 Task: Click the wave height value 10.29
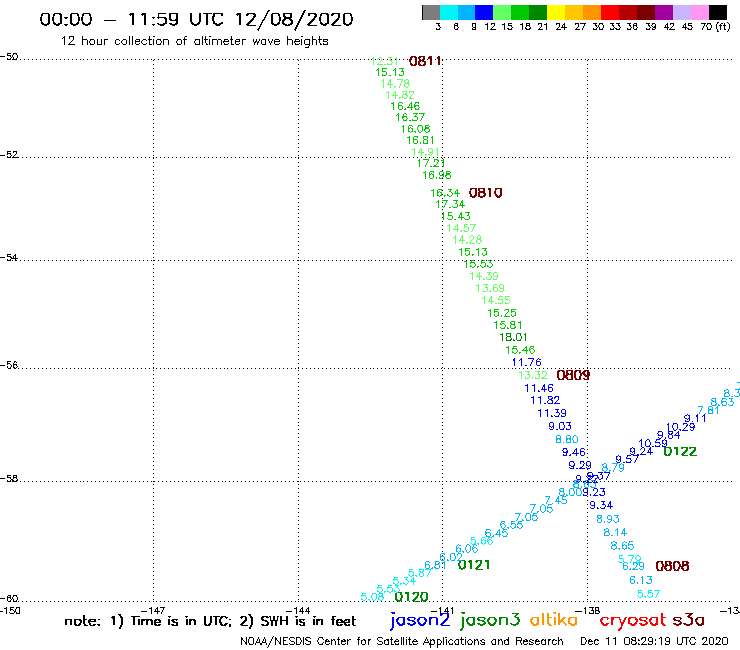[x=681, y=427]
